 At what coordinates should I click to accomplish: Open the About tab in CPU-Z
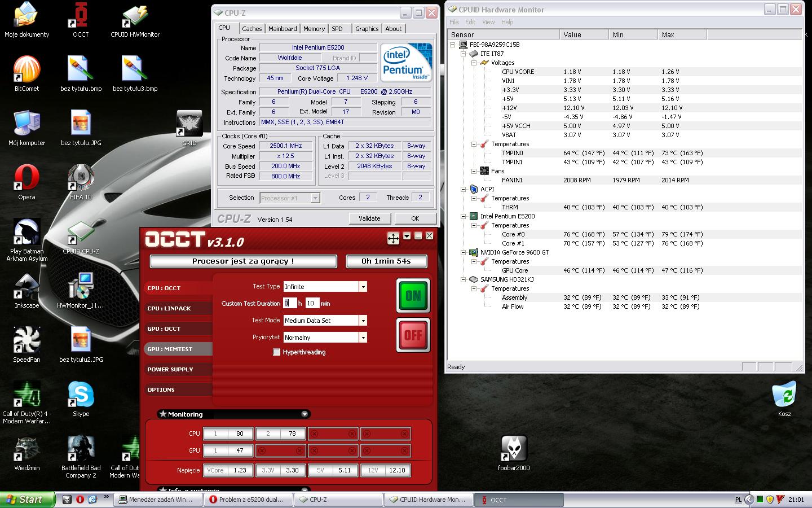coord(394,29)
